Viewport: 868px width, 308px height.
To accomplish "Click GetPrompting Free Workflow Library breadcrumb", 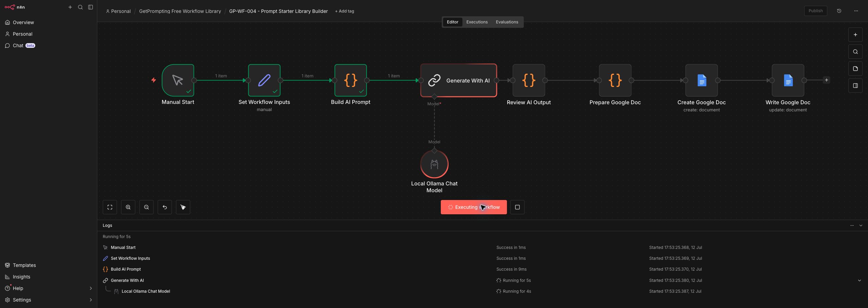I will (180, 11).
